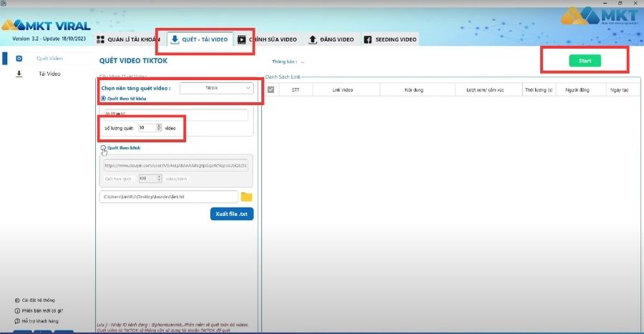Open the Quét Video sidebar item
This screenshot has height=334, width=644.
click(49, 58)
